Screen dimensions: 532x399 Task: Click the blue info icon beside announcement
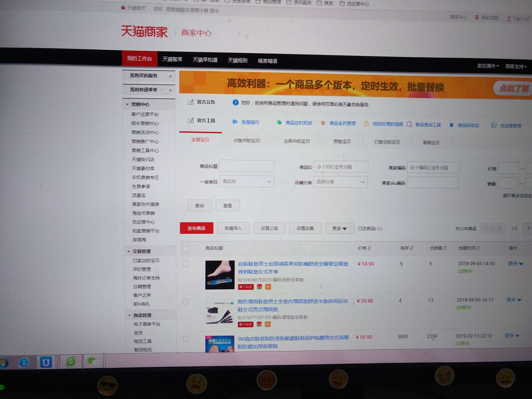(x=235, y=102)
